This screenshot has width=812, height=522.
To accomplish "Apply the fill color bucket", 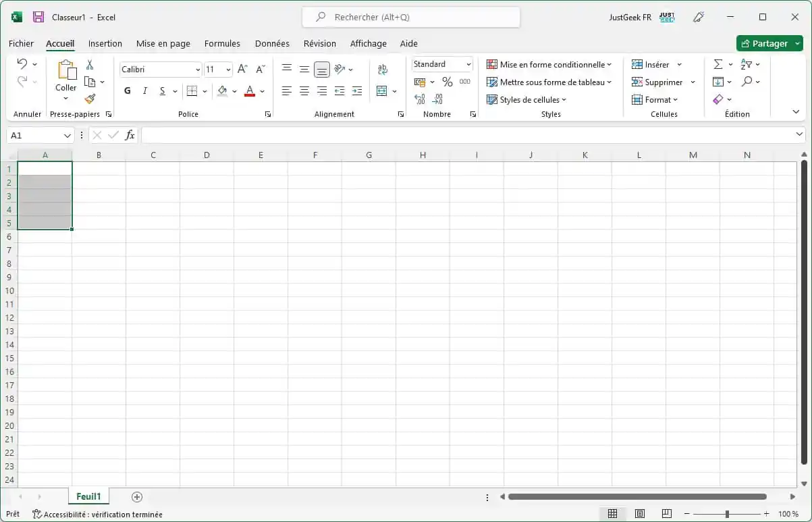I will pos(222,90).
